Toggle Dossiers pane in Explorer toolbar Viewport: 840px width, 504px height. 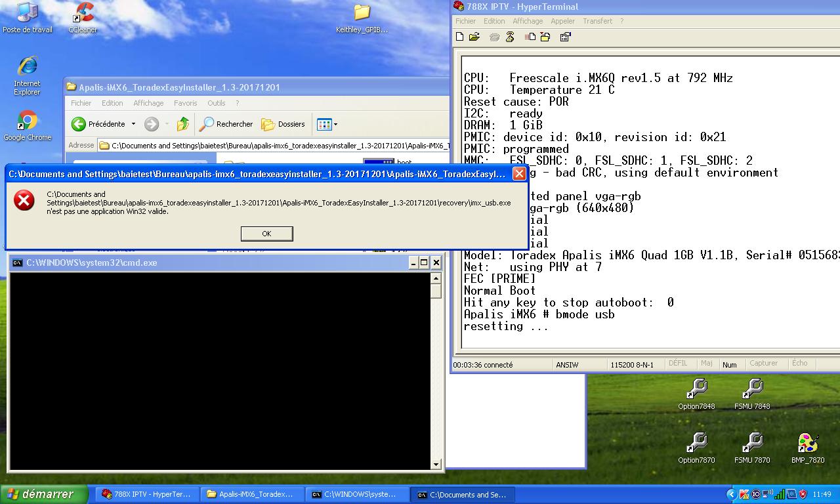(x=283, y=124)
